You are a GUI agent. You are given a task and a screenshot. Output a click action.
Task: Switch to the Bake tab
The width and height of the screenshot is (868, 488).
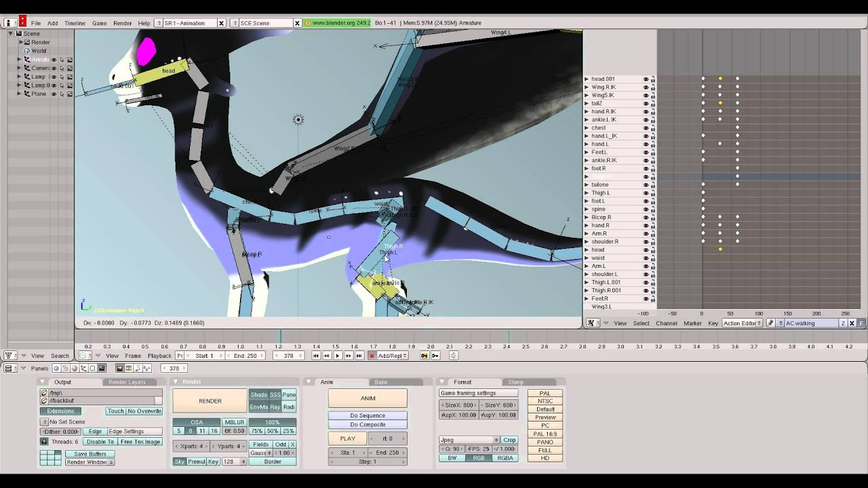click(x=381, y=382)
